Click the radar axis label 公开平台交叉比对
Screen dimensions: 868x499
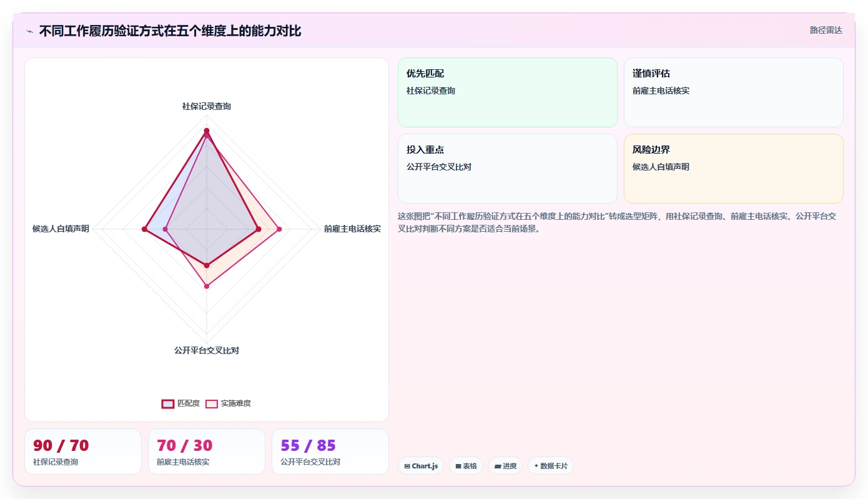pyautogui.click(x=207, y=351)
